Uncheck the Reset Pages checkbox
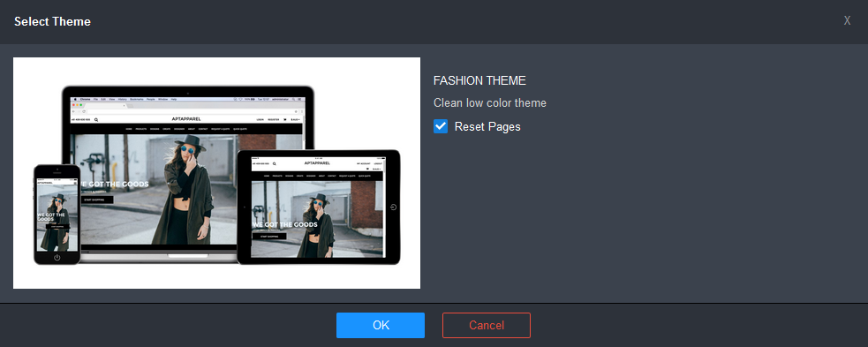The image size is (868, 347). click(x=441, y=127)
